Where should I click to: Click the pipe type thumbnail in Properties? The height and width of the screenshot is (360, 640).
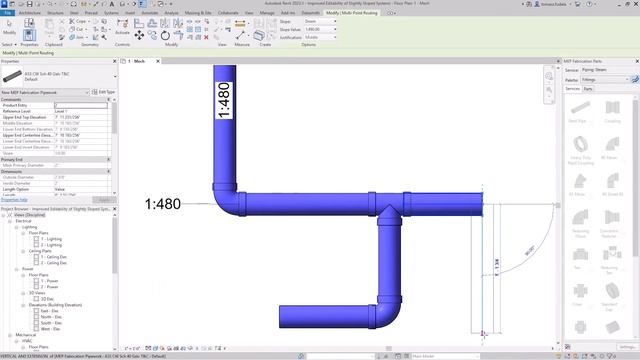click(x=12, y=76)
